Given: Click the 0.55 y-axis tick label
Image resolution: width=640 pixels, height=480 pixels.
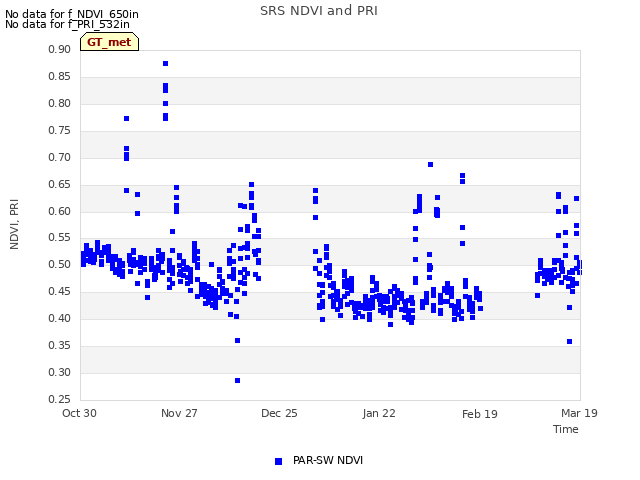Looking at the screenshot, I should click(59, 238).
